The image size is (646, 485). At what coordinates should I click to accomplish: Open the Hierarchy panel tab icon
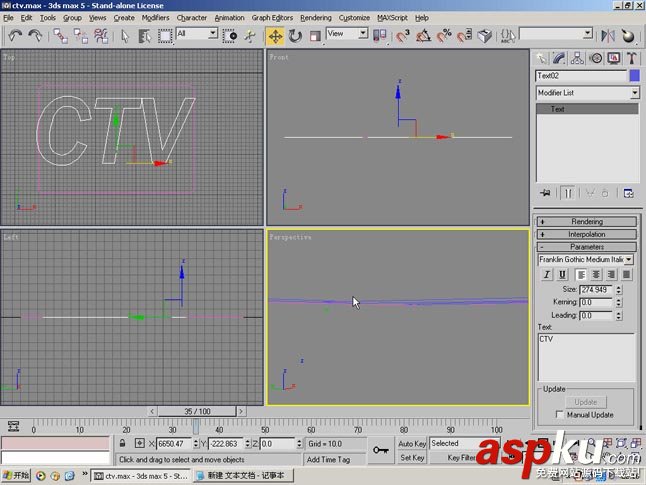tap(577, 58)
